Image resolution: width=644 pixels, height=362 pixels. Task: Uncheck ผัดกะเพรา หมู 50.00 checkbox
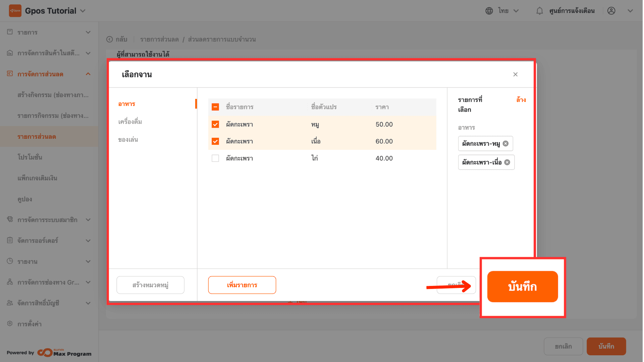point(215,124)
